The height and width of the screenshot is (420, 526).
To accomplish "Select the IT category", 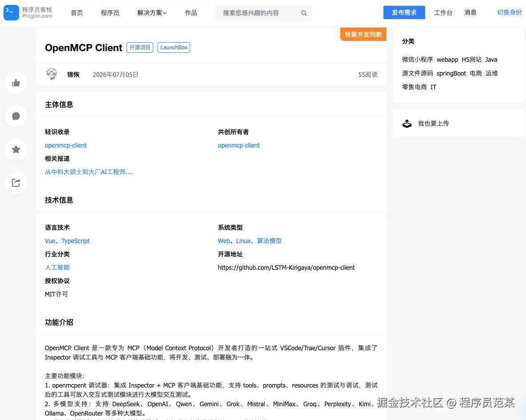I will (x=434, y=87).
